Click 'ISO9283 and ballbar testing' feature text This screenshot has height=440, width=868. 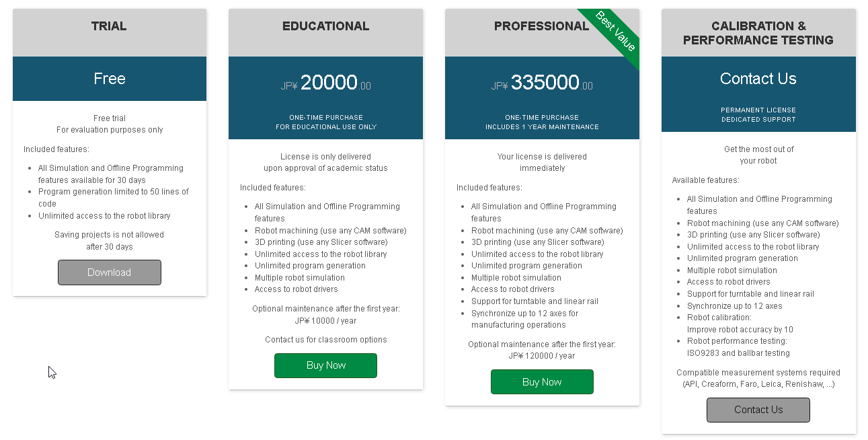(738, 353)
